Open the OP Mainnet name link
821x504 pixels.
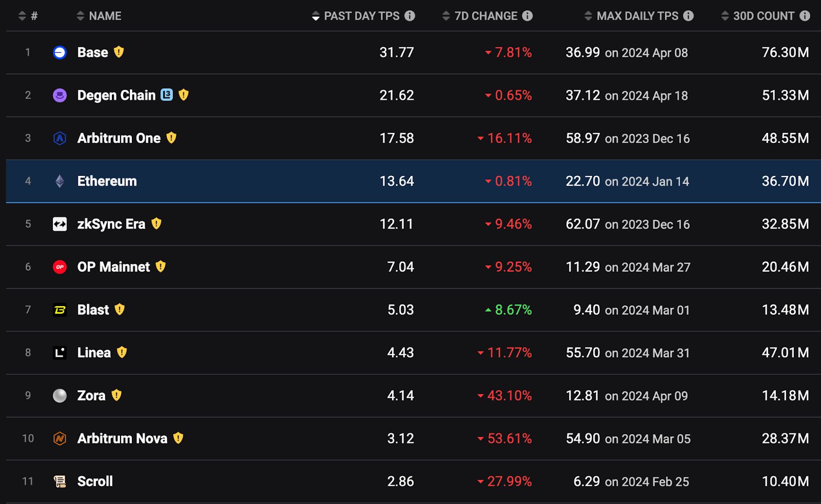[114, 267]
